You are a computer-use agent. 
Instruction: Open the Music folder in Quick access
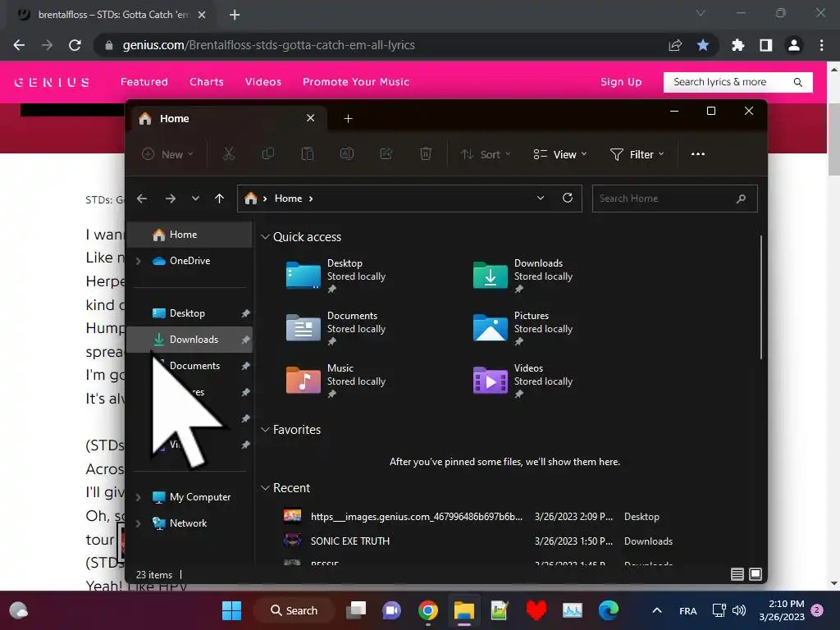[x=336, y=381]
